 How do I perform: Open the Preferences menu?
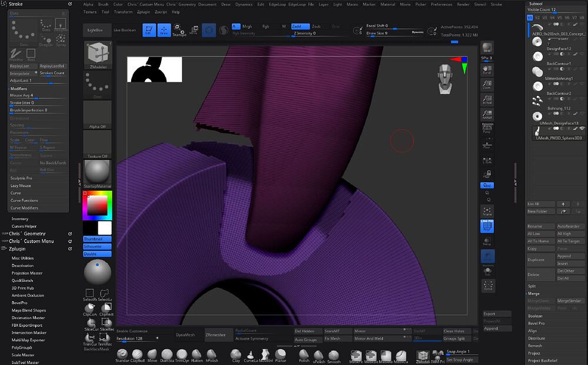442,5
